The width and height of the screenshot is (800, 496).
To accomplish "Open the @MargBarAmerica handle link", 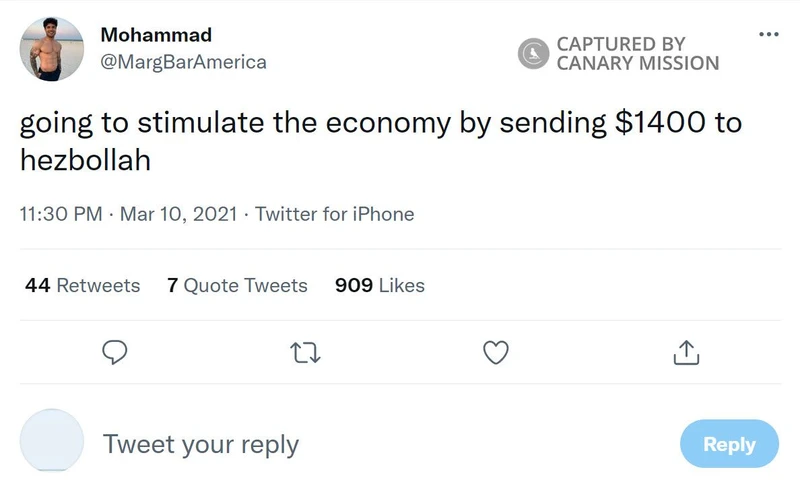I will point(183,62).
